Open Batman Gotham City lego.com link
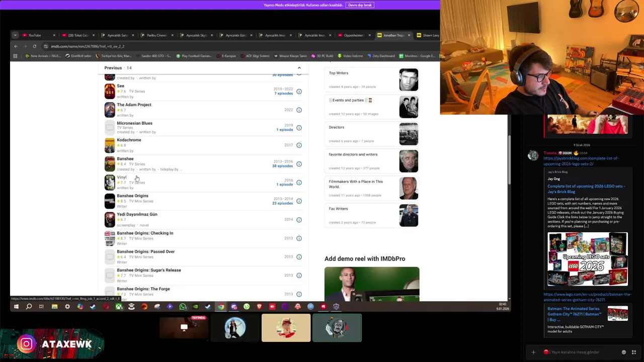Image resolution: width=644 pixels, height=362 pixels. coord(587,297)
